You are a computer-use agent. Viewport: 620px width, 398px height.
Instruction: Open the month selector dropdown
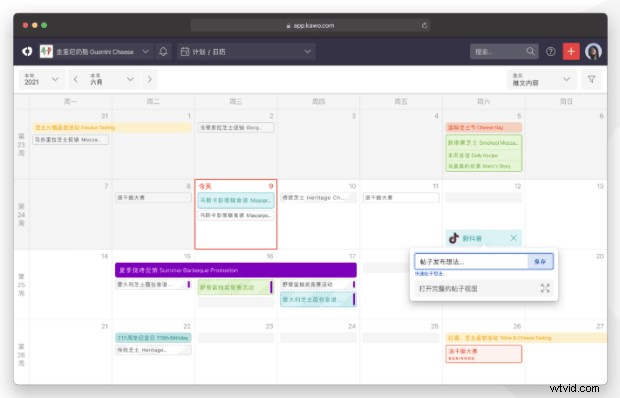[112, 79]
